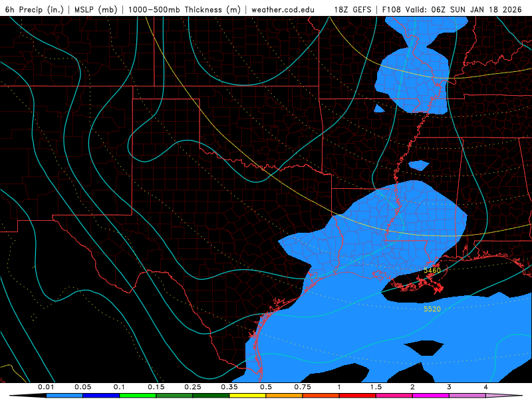Click the 'MSLP (mb)' header label

(x=96, y=9)
